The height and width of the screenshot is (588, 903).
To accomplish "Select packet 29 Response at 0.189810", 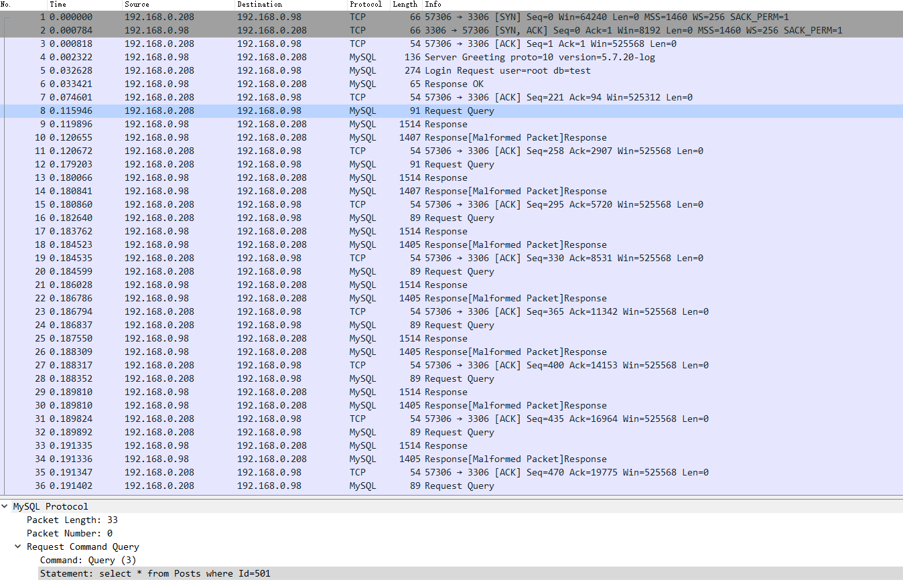I will [451, 392].
